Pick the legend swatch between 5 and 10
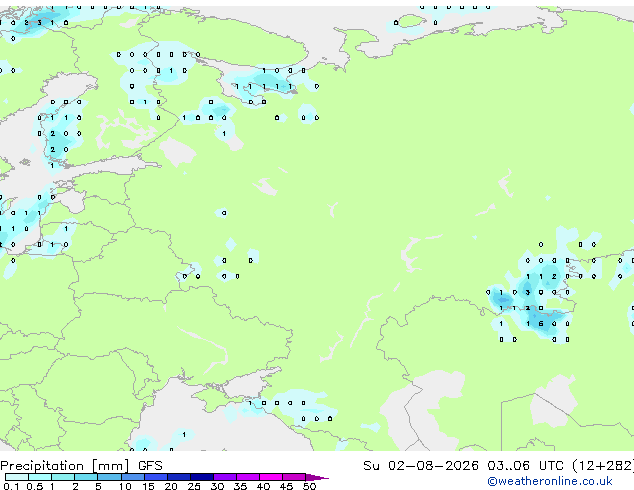Image resolution: width=634 pixels, height=490 pixels. [x=109, y=477]
